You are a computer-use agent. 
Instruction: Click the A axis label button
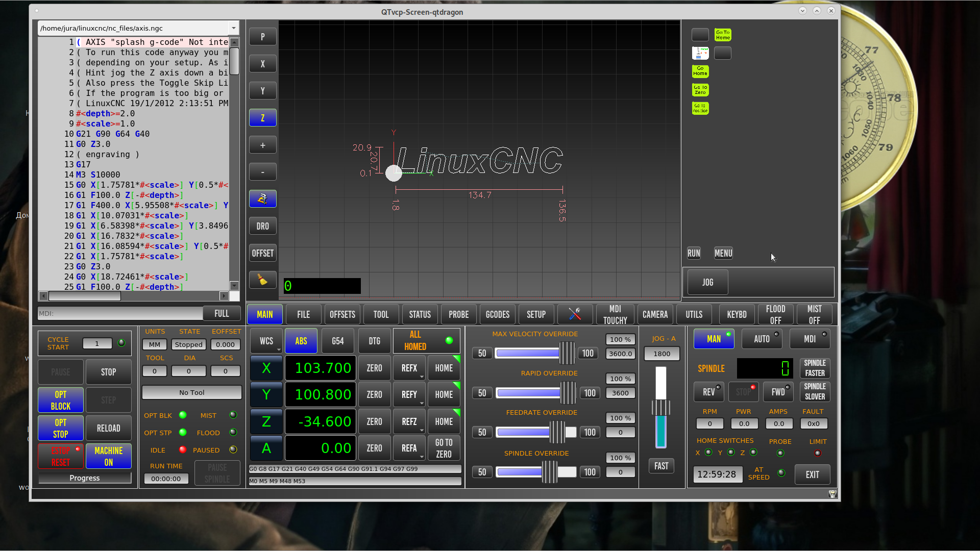coord(266,448)
